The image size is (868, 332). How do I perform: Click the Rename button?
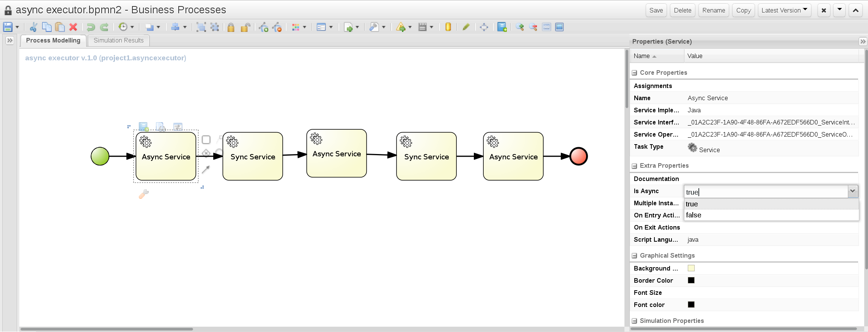[x=714, y=10]
